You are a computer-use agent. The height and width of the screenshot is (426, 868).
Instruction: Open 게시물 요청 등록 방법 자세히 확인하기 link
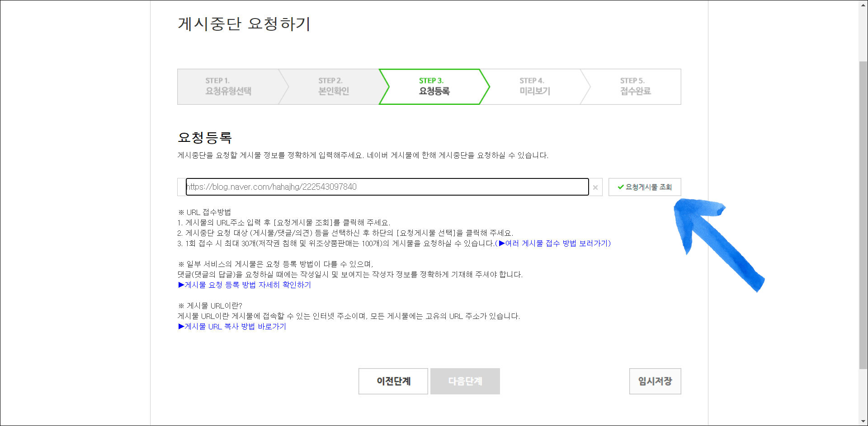245,285
